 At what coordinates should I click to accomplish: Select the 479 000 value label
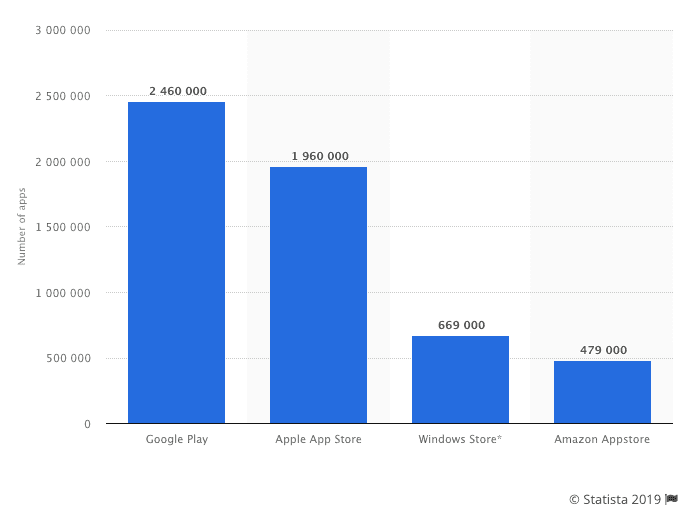click(x=604, y=350)
